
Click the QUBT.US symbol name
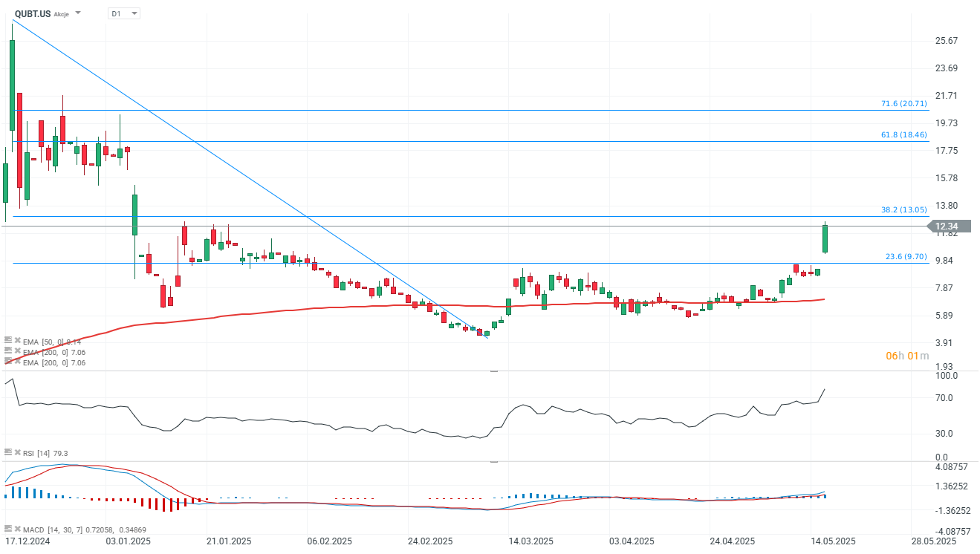point(33,13)
